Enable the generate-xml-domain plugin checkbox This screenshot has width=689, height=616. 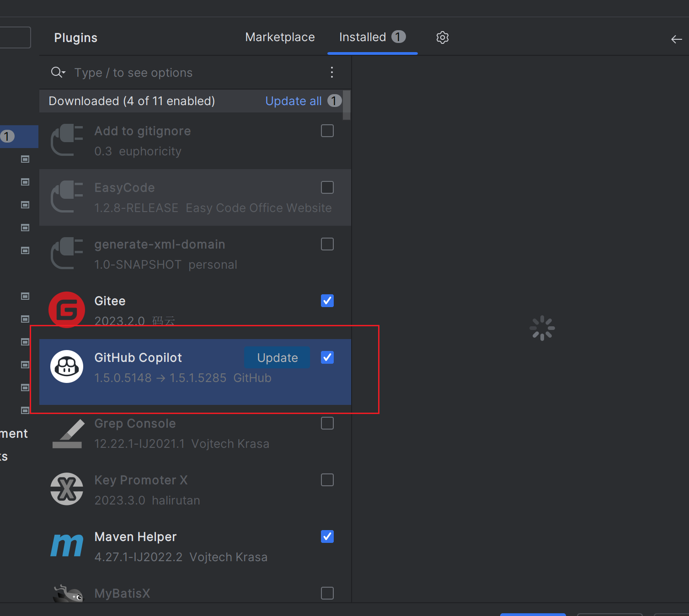327,244
